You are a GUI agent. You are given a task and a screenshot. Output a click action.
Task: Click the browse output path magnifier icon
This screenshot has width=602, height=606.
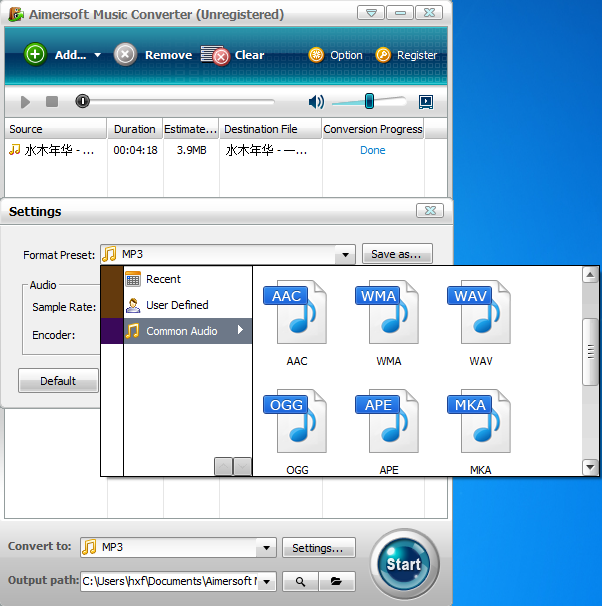pos(300,581)
